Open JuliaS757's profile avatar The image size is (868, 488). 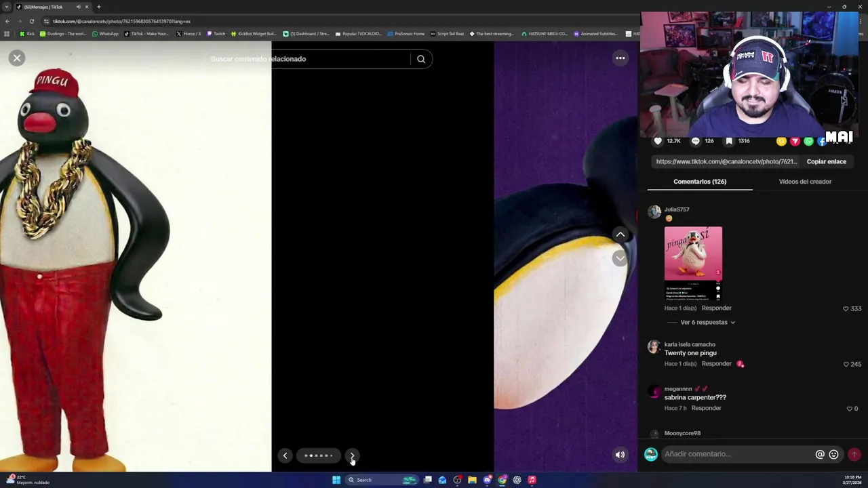tap(654, 212)
